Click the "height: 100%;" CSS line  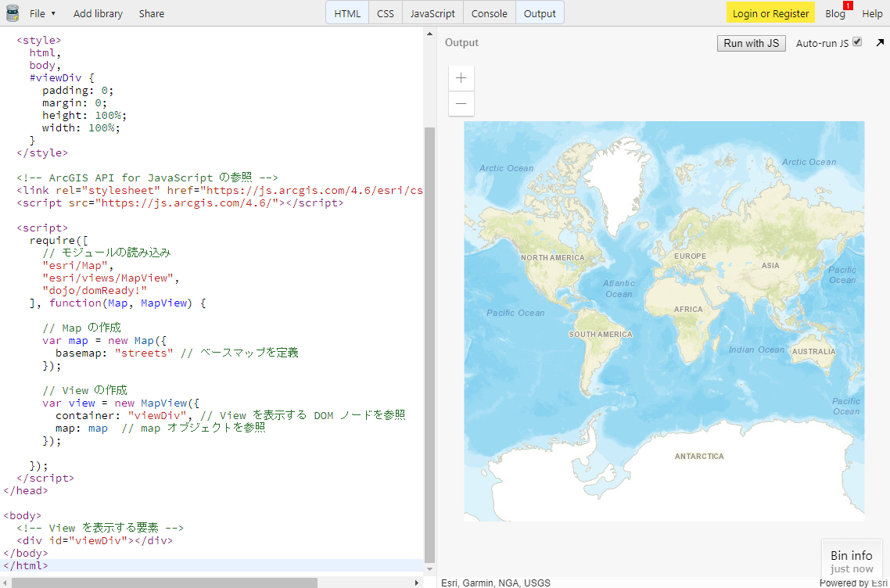84,116
